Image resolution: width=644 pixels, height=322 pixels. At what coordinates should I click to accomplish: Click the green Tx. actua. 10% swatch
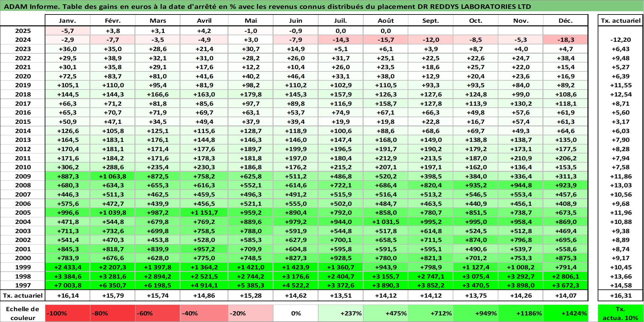tap(621, 313)
